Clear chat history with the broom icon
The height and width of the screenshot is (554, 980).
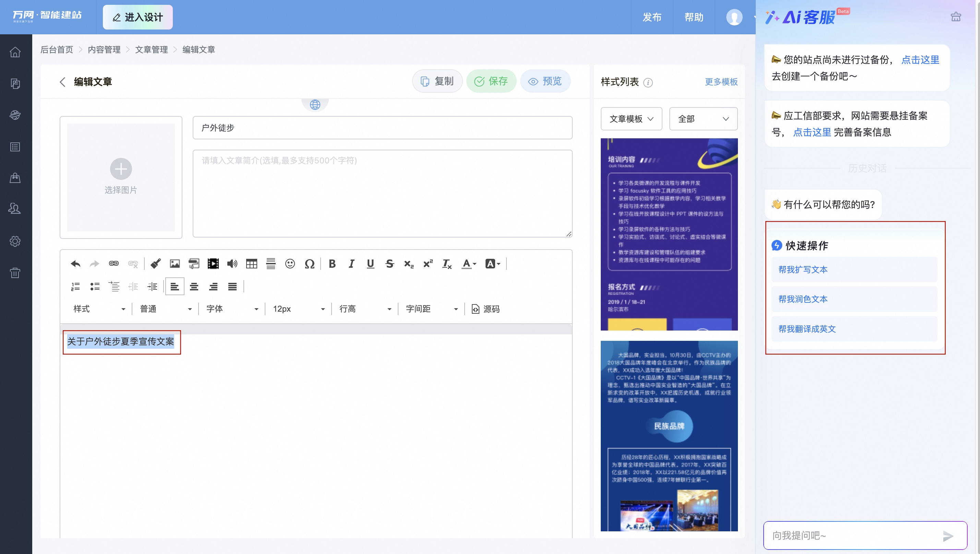956,17
